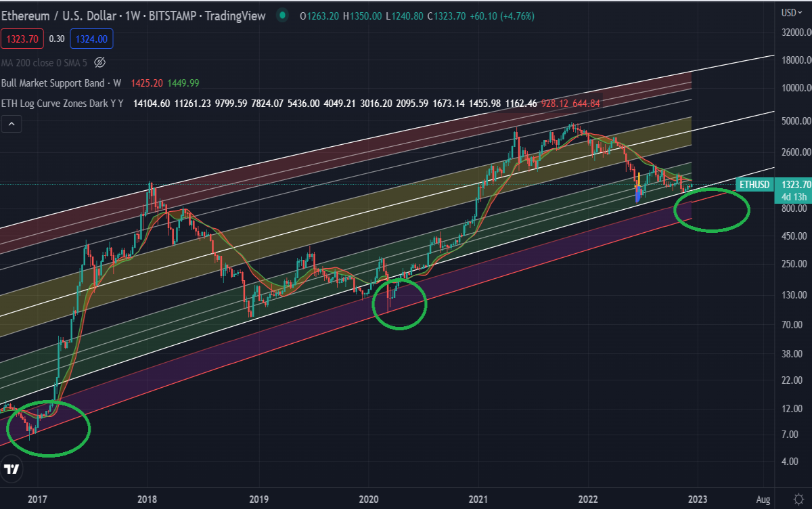Click the TradingView logo in the chart corner
Image resolution: width=812 pixels, height=509 pixels.
12,468
